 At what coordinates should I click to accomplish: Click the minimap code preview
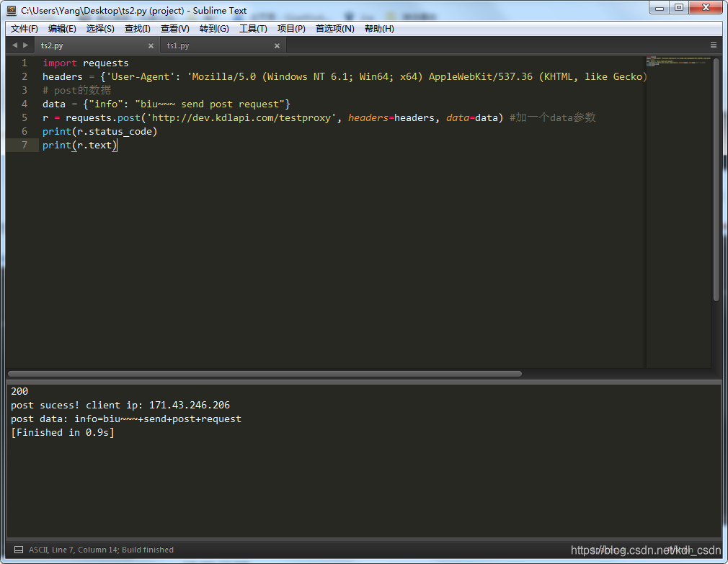click(678, 61)
